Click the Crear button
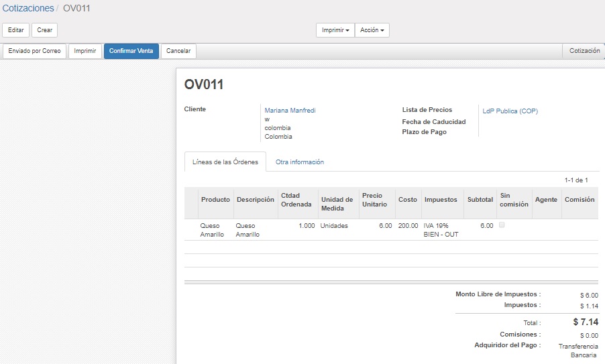This screenshot has width=605, height=364. pyautogui.click(x=44, y=30)
